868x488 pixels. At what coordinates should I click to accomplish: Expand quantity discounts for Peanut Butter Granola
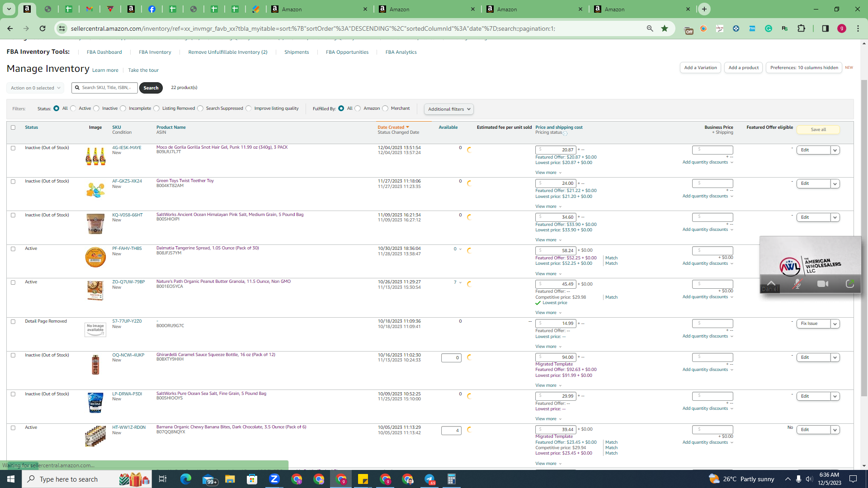pos(708,297)
